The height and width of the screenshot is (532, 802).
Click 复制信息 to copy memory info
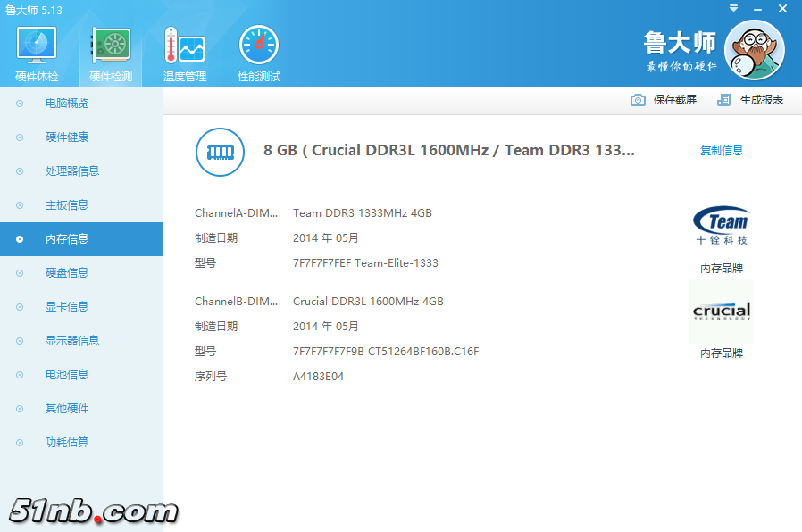(722, 151)
